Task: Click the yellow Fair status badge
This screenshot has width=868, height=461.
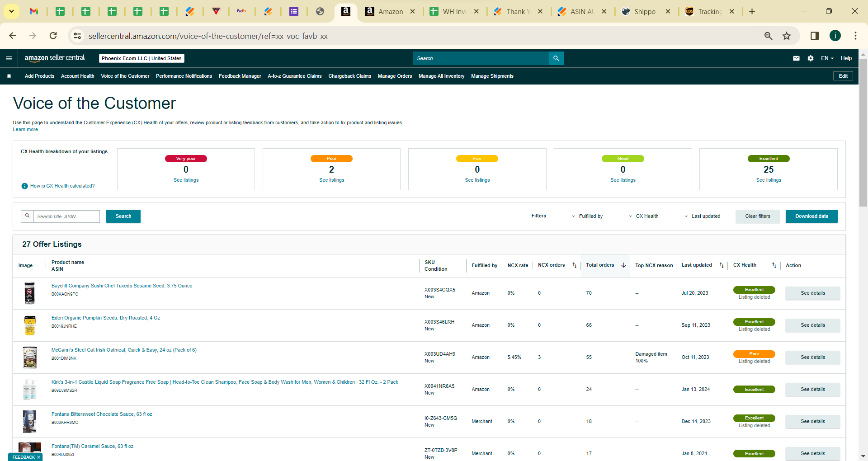Action: point(477,159)
